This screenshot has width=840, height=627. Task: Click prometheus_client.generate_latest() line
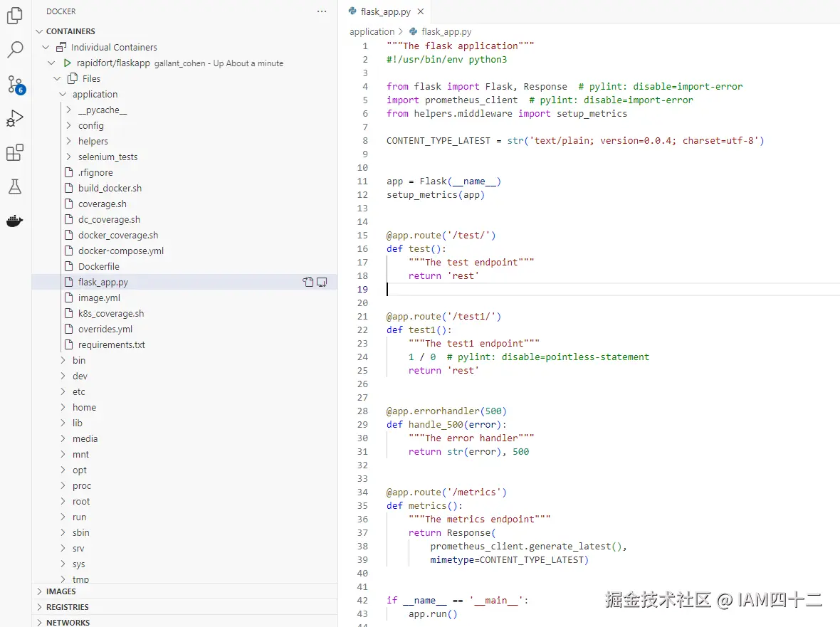click(528, 546)
